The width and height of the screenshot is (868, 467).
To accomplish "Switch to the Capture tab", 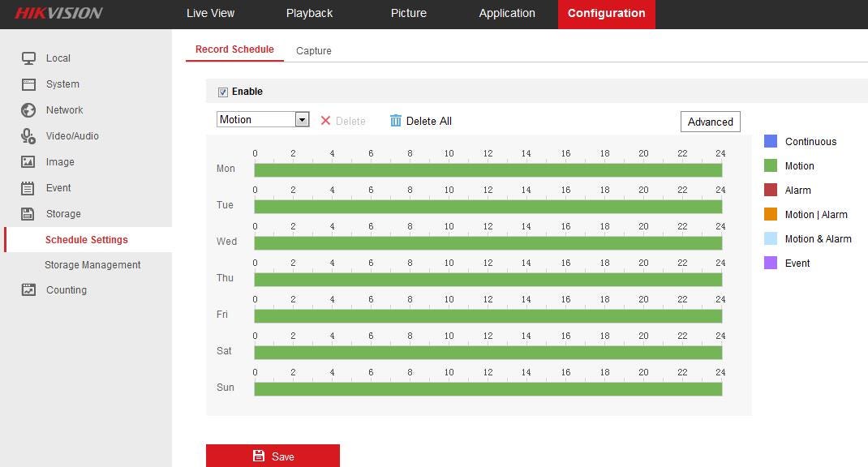I will click(x=313, y=50).
